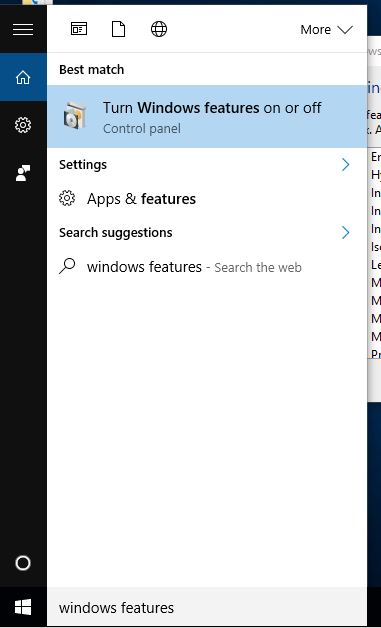Expand the More filters dropdown
The height and width of the screenshot is (628, 381).
[327, 30]
